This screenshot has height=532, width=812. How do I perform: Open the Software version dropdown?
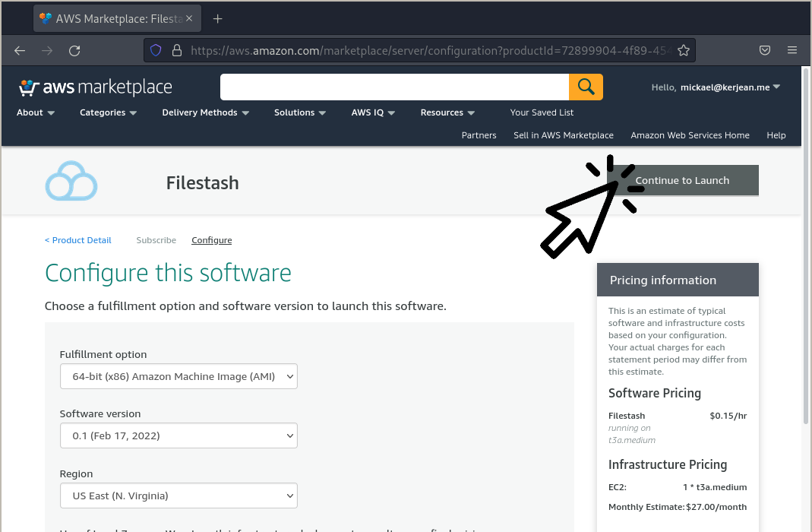point(179,435)
